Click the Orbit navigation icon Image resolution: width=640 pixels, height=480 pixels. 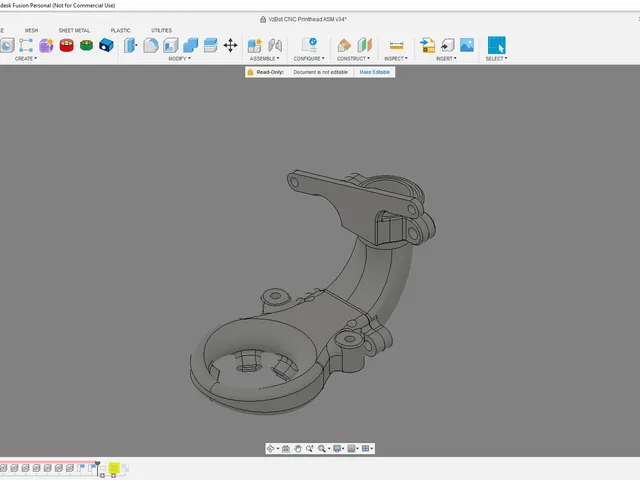[x=271, y=449]
